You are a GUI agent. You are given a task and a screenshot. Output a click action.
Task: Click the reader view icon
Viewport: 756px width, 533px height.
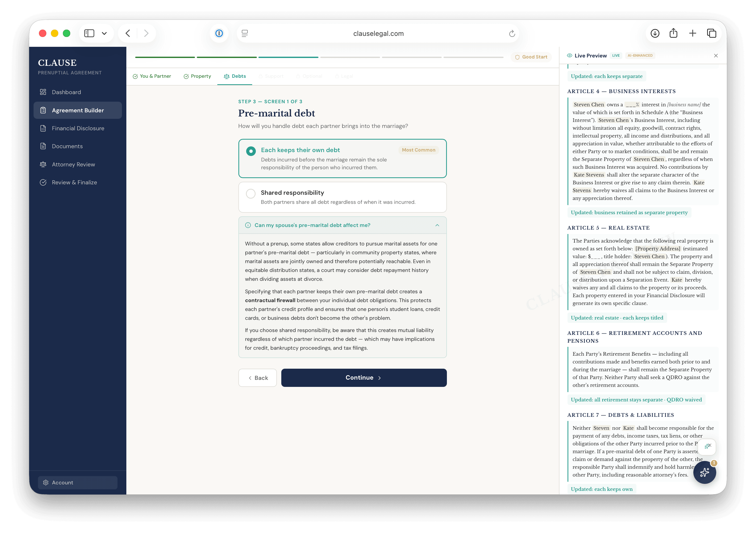[x=245, y=33]
